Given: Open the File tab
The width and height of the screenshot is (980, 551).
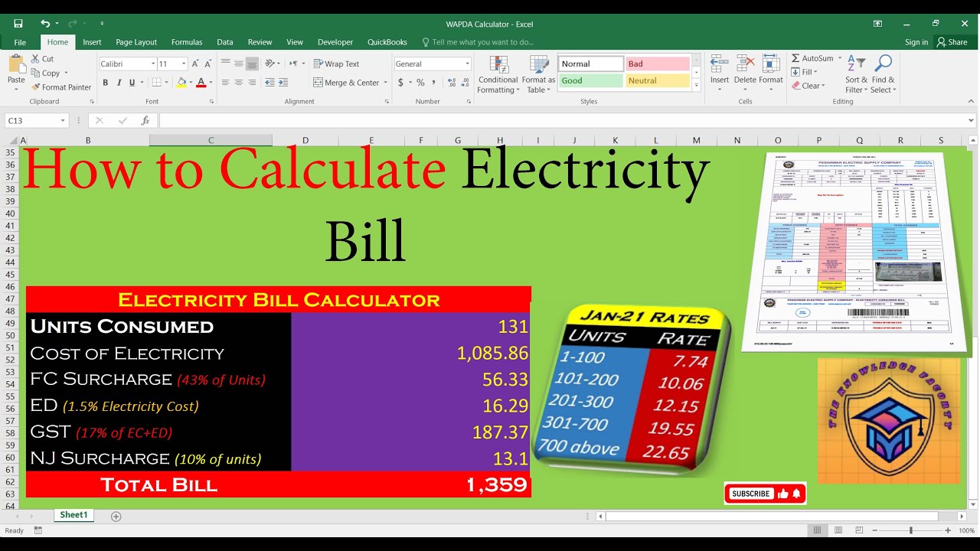Looking at the screenshot, I should (20, 42).
